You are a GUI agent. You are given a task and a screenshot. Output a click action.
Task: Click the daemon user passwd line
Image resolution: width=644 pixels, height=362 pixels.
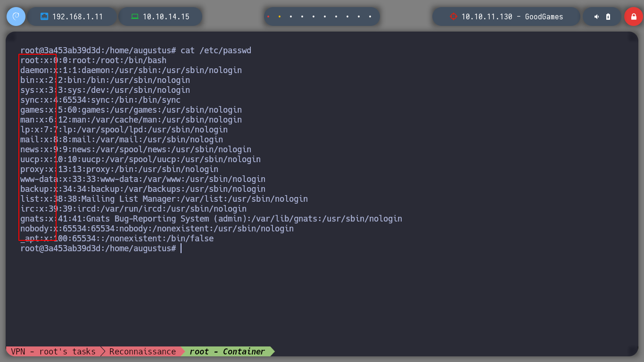(131, 70)
